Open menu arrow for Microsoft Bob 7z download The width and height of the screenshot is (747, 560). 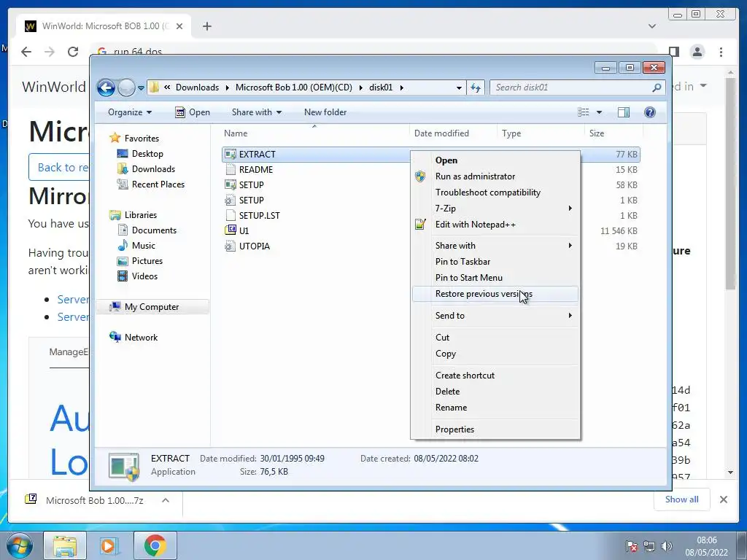tap(166, 500)
